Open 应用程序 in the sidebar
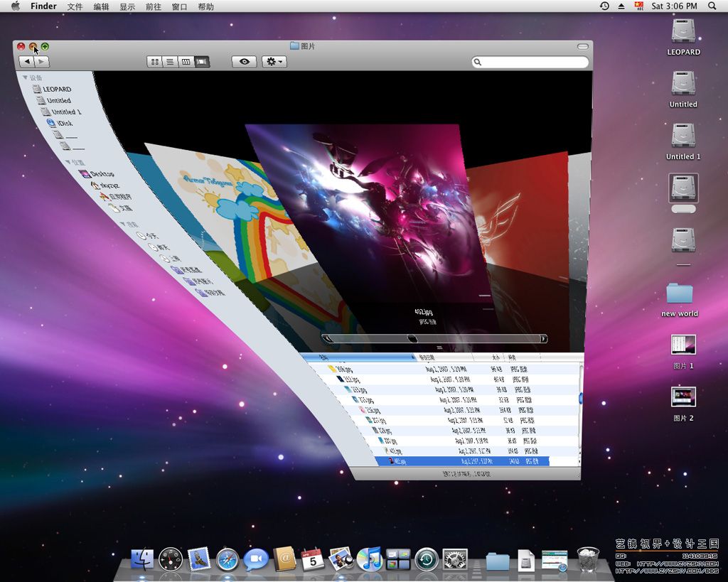 click(116, 197)
